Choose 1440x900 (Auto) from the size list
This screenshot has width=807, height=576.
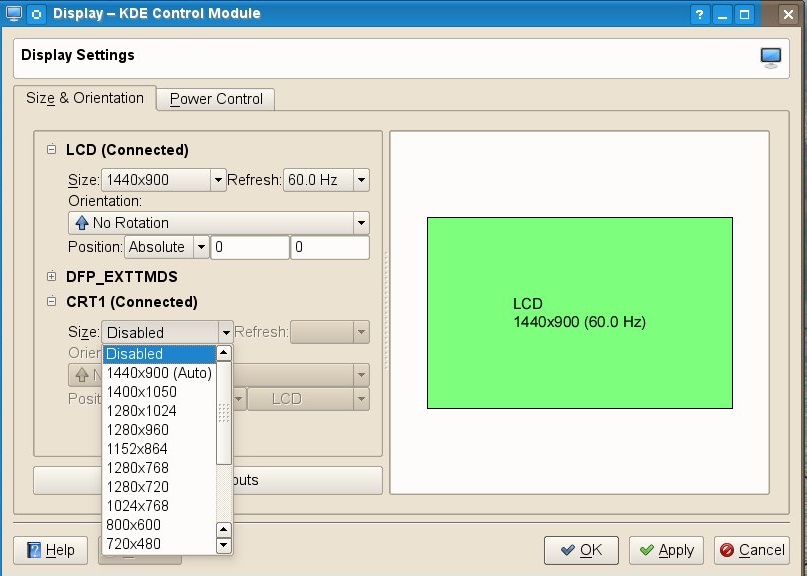point(159,373)
